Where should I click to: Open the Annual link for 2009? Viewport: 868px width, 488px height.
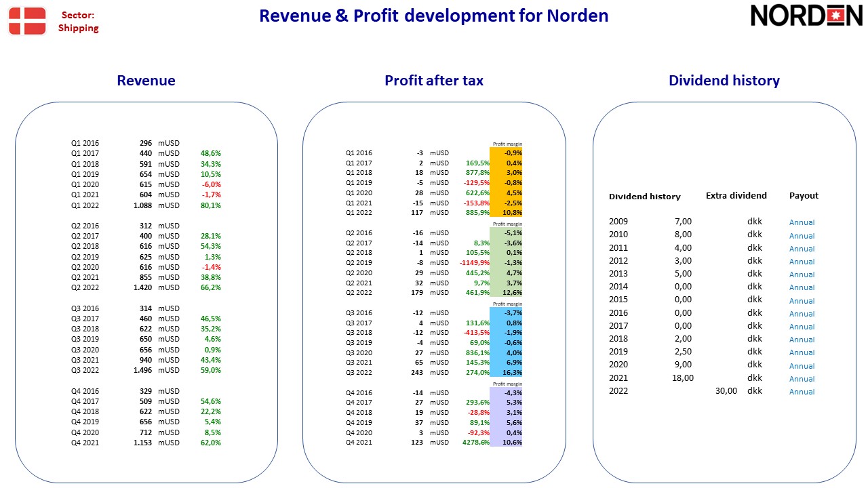(x=802, y=222)
